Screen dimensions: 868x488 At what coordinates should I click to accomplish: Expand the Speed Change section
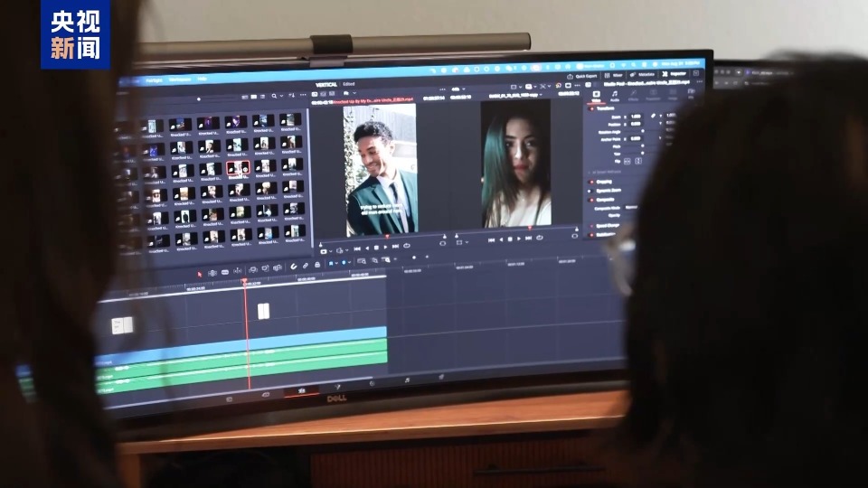(607, 226)
